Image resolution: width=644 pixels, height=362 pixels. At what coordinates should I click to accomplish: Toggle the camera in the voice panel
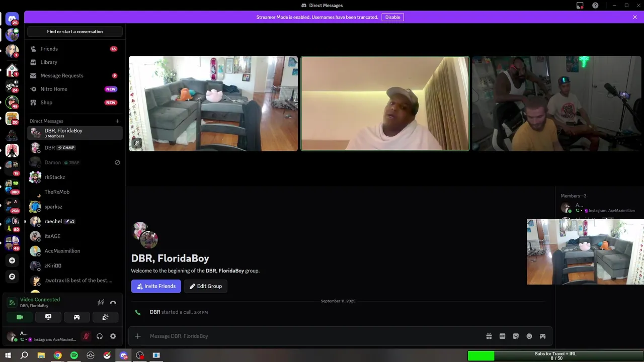(x=20, y=317)
